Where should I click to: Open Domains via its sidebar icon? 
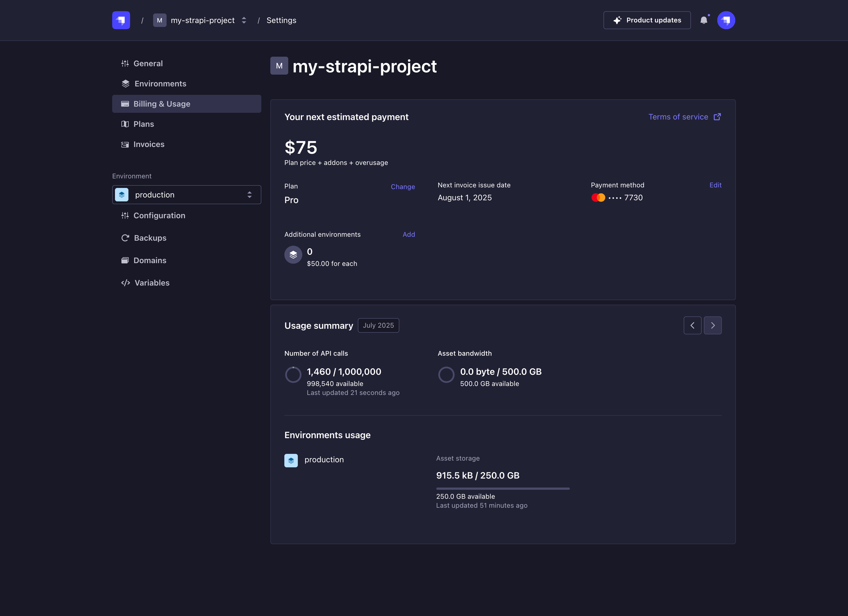126,260
